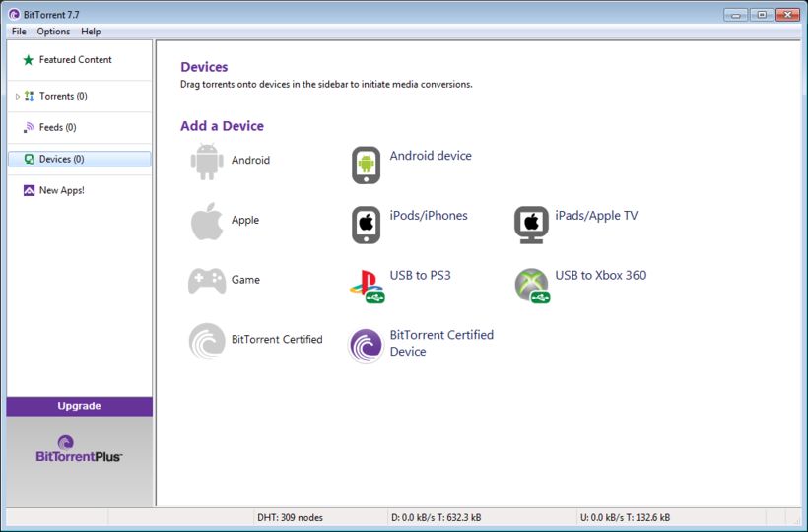Click the Android device phone icon
This screenshot has height=532, width=808.
coord(366,165)
